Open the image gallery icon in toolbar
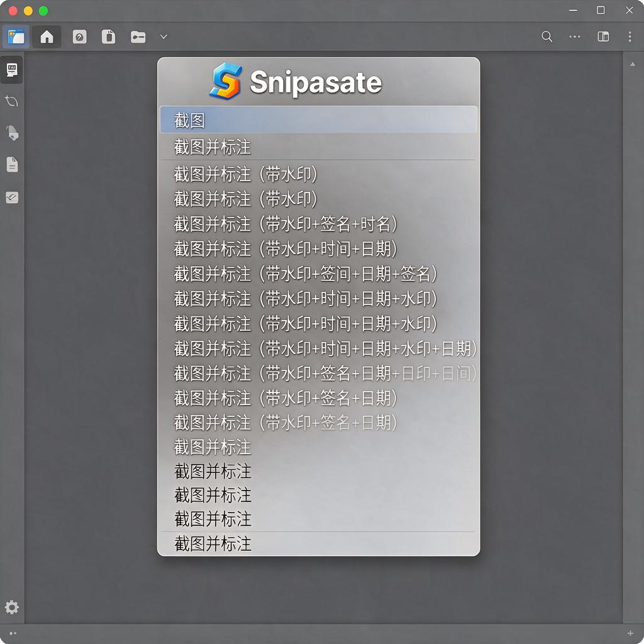 pyautogui.click(x=16, y=37)
